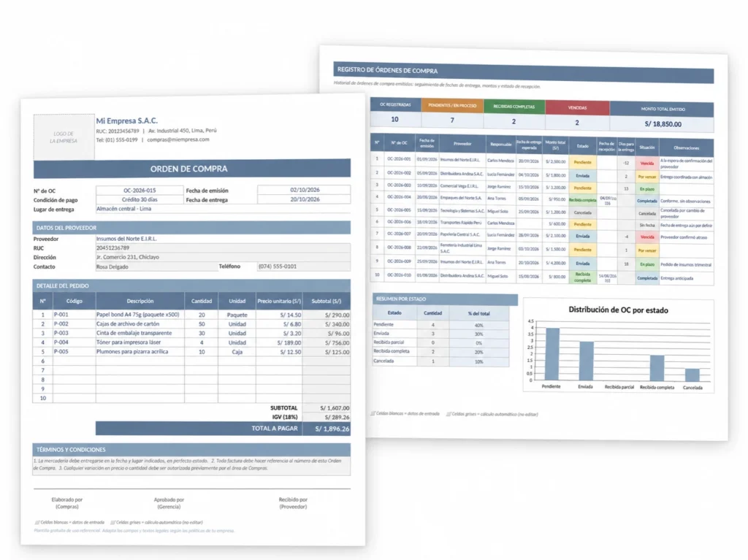Click order 'OC-2026-001' in the registry table
The image size is (748, 560).
(x=399, y=159)
